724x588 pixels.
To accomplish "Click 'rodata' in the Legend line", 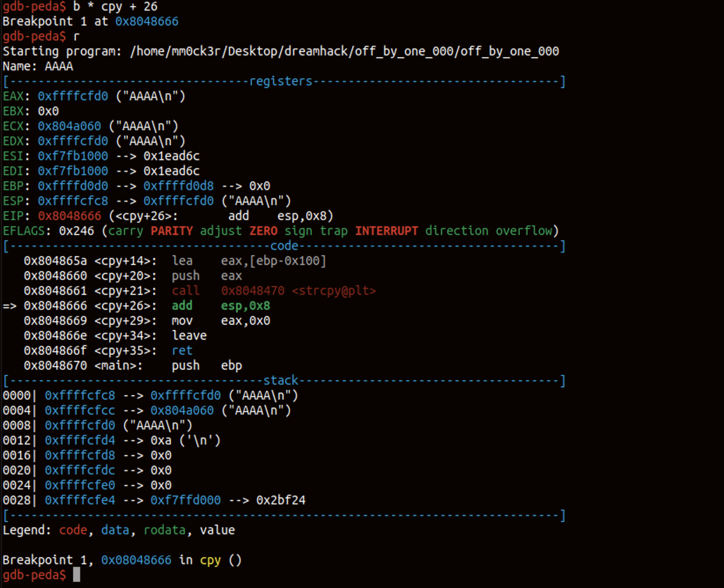I will pyautogui.click(x=164, y=530).
